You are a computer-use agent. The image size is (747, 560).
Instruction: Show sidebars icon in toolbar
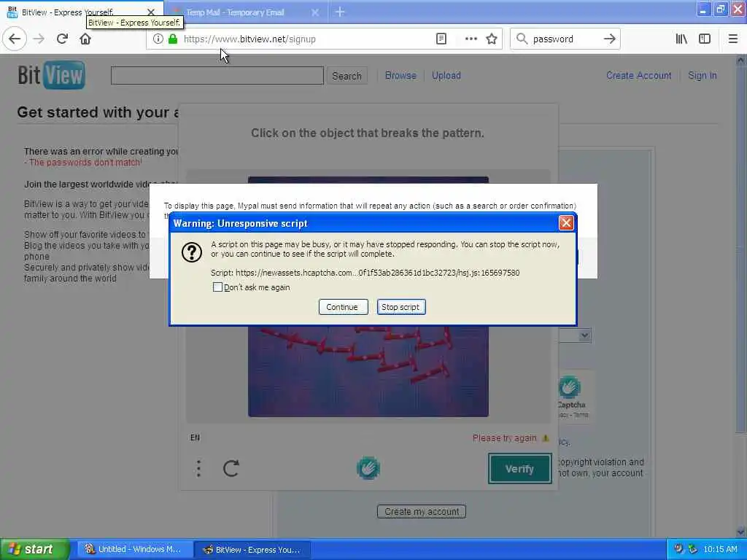[x=705, y=39]
